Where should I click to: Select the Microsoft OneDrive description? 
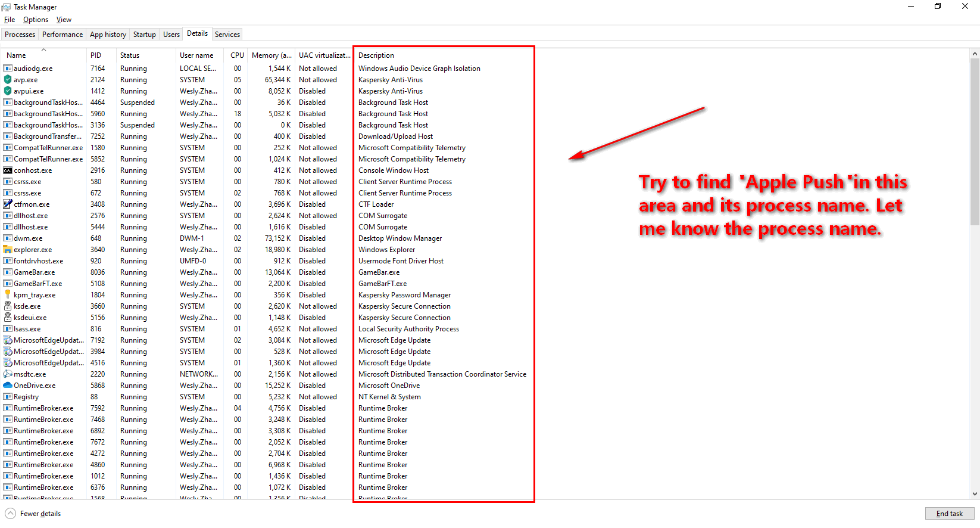(389, 386)
